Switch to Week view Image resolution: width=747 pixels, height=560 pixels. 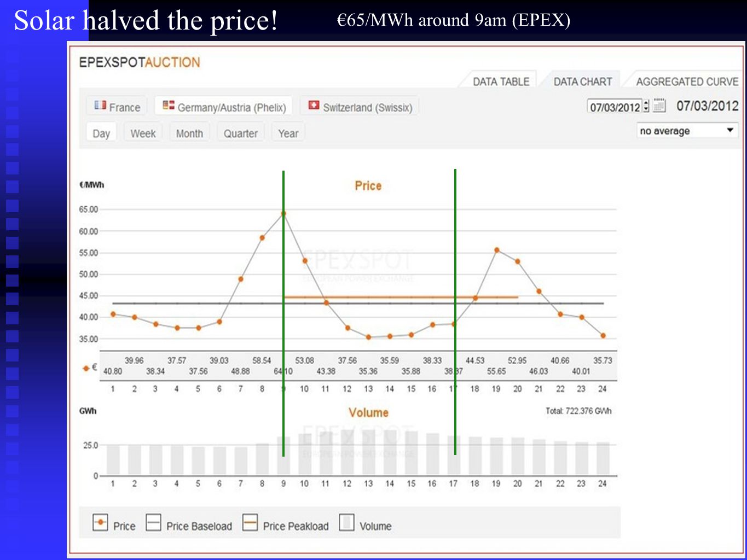pos(143,133)
